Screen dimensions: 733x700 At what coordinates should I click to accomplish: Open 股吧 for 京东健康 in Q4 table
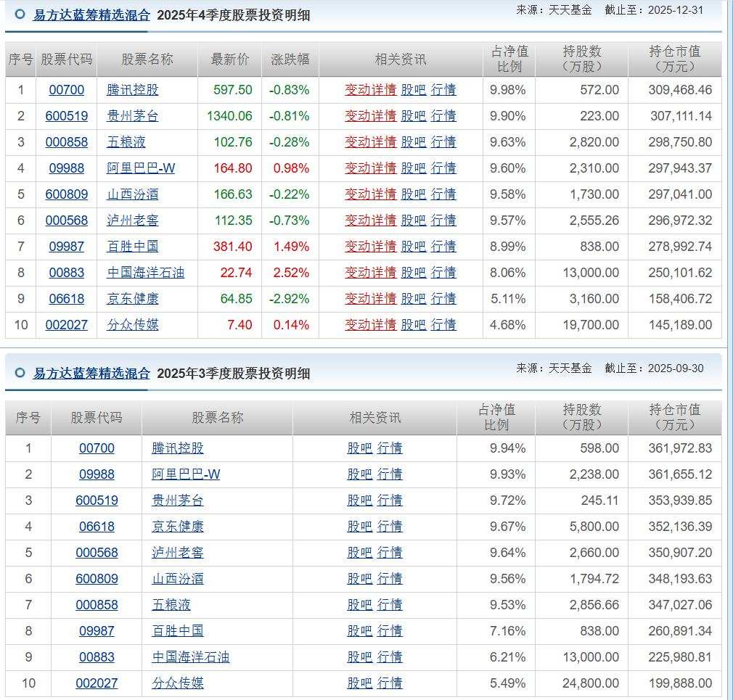(413, 299)
